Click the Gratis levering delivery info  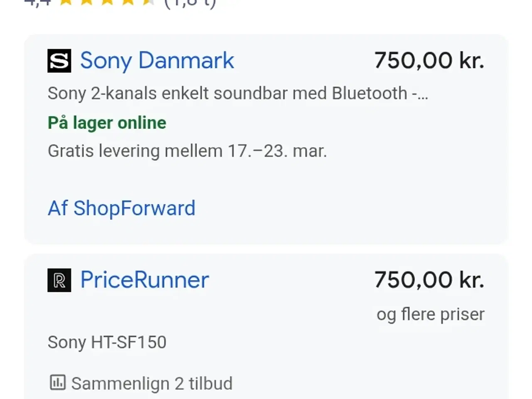[x=187, y=151]
